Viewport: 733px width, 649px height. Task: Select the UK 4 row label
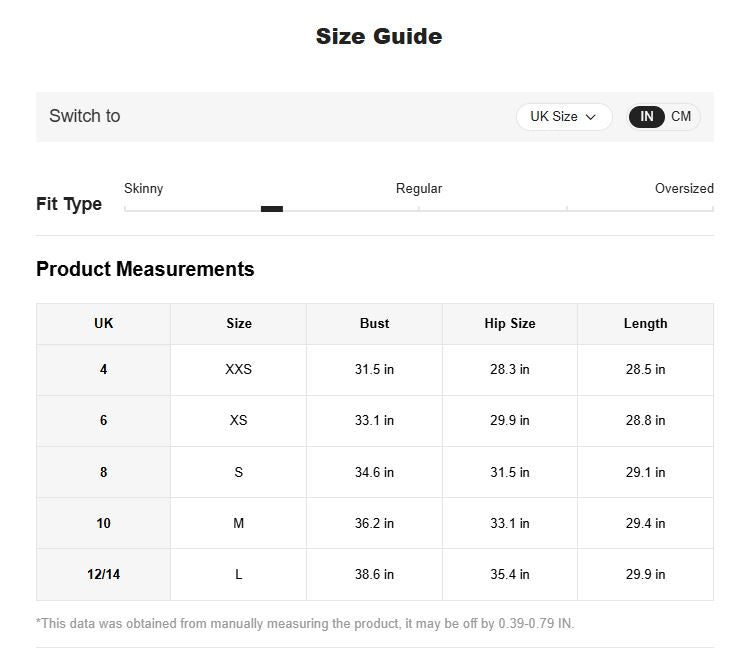(x=104, y=370)
